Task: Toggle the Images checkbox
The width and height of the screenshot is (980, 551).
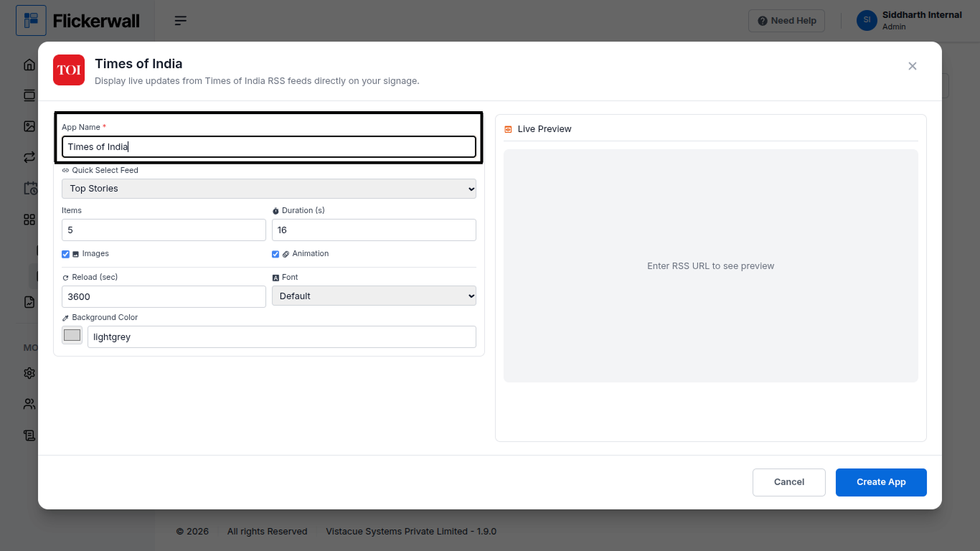Action: [x=66, y=254]
